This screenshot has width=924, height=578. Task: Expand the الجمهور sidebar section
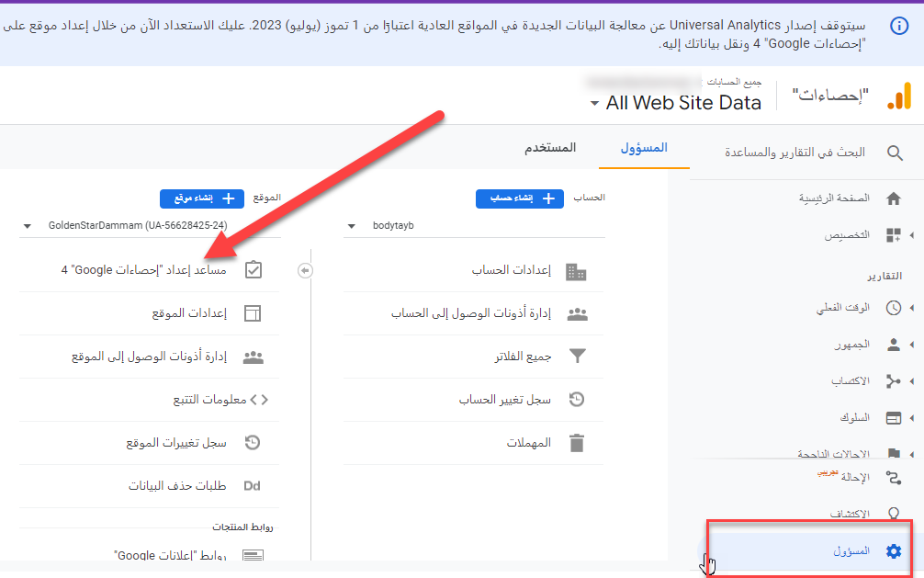pos(912,345)
